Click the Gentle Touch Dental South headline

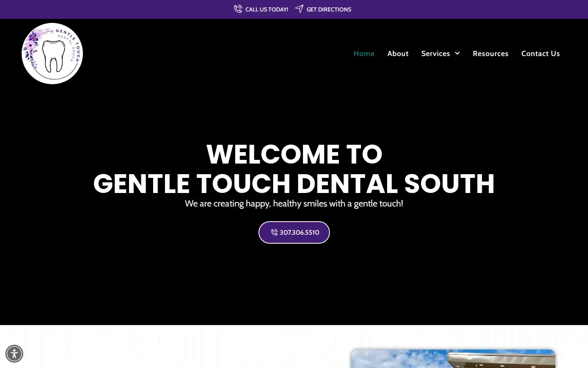pyautogui.click(x=294, y=183)
